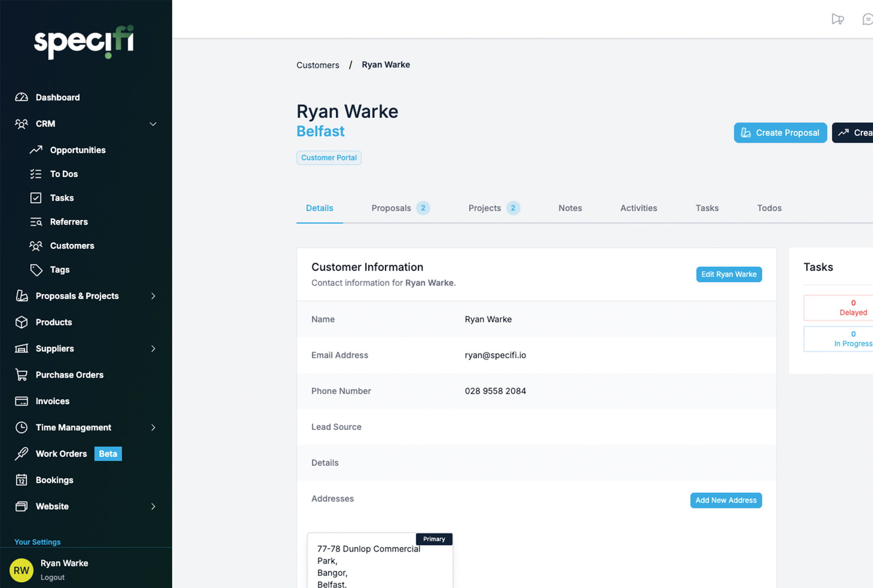Select the Bookings icon in sidebar
873x588 pixels.
point(22,480)
